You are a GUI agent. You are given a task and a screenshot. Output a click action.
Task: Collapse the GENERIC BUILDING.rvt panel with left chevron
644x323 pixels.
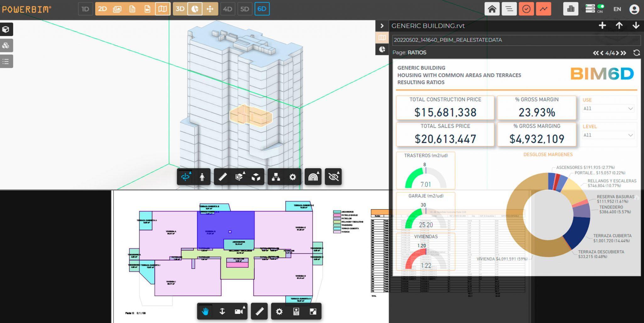pyautogui.click(x=382, y=26)
